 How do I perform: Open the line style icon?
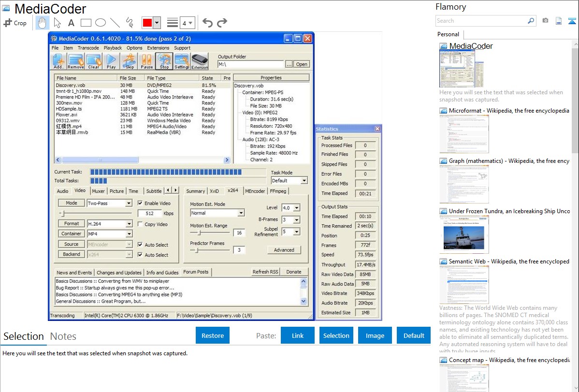[x=173, y=23]
